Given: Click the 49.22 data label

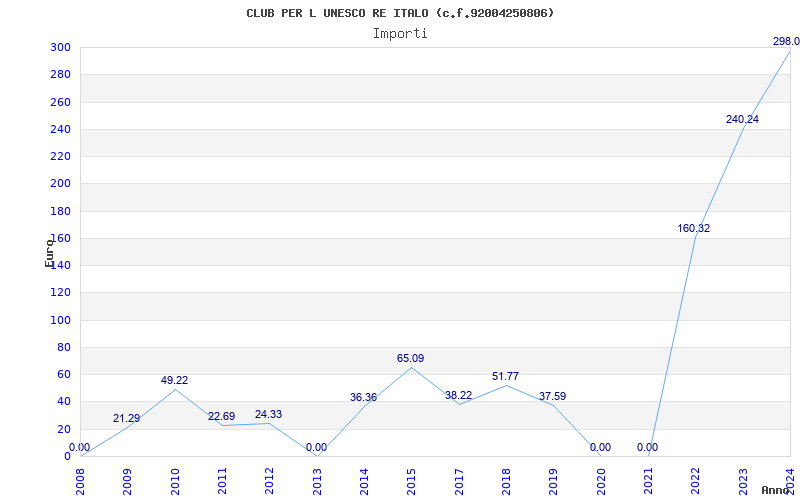Looking at the screenshot, I should (x=174, y=380).
